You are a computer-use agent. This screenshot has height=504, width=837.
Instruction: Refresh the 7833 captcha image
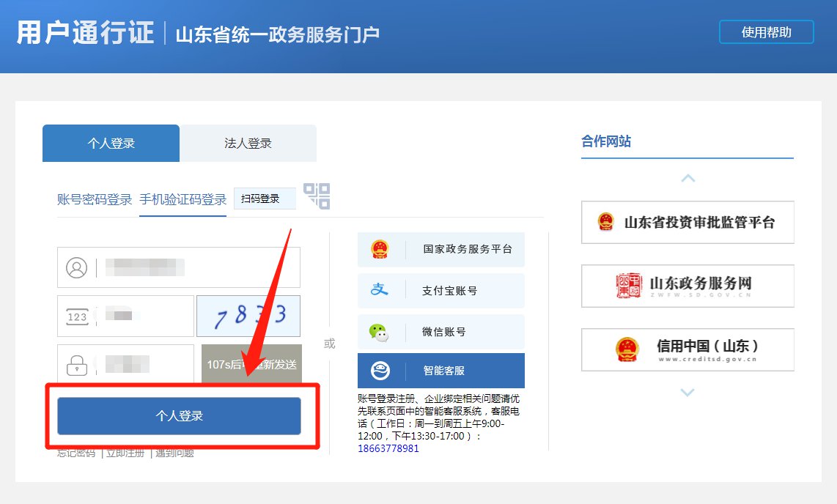(248, 316)
